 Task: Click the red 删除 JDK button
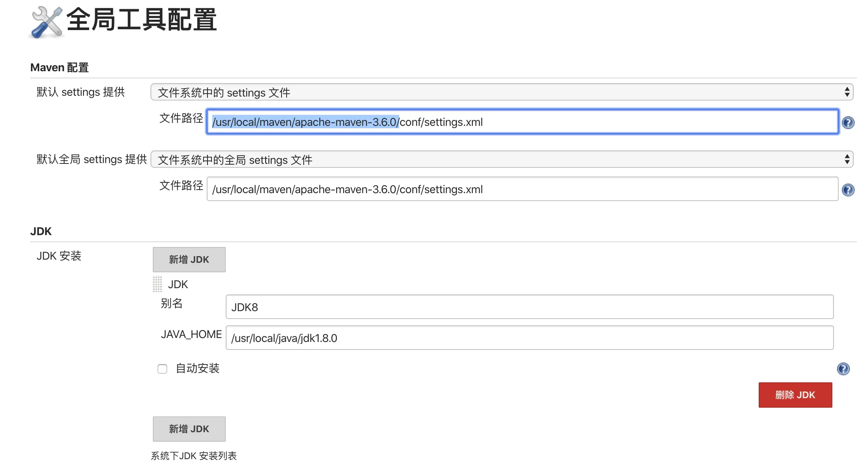coord(795,395)
